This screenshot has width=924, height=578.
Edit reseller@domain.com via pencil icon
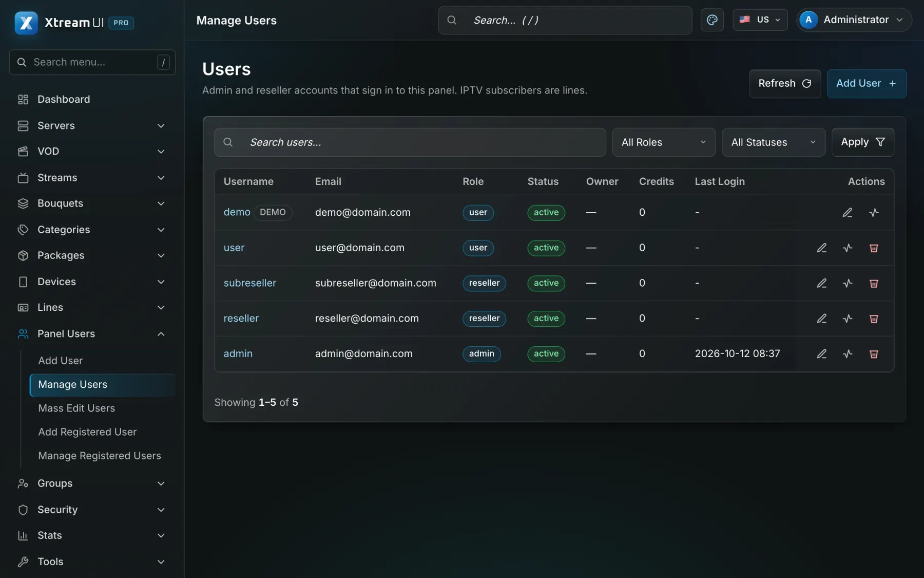821,319
